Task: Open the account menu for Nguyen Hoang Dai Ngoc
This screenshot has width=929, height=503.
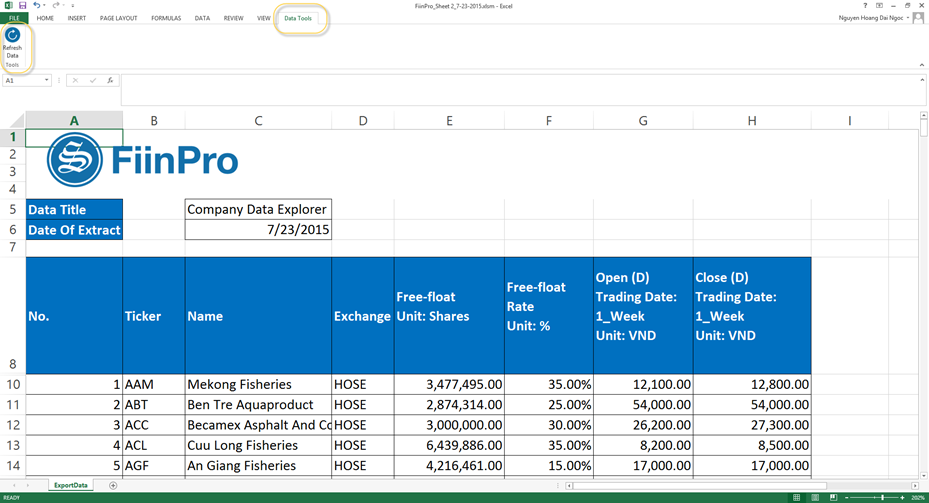Action: [x=873, y=18]
